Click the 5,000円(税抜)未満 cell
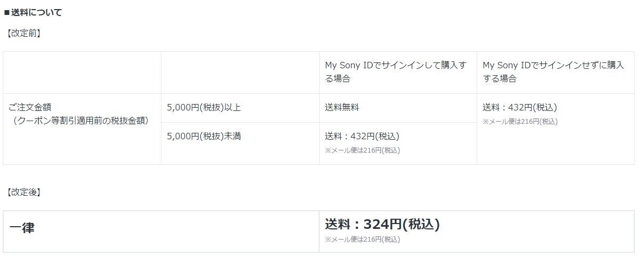This screenshot has width=644, height=263. pos(240,144)
